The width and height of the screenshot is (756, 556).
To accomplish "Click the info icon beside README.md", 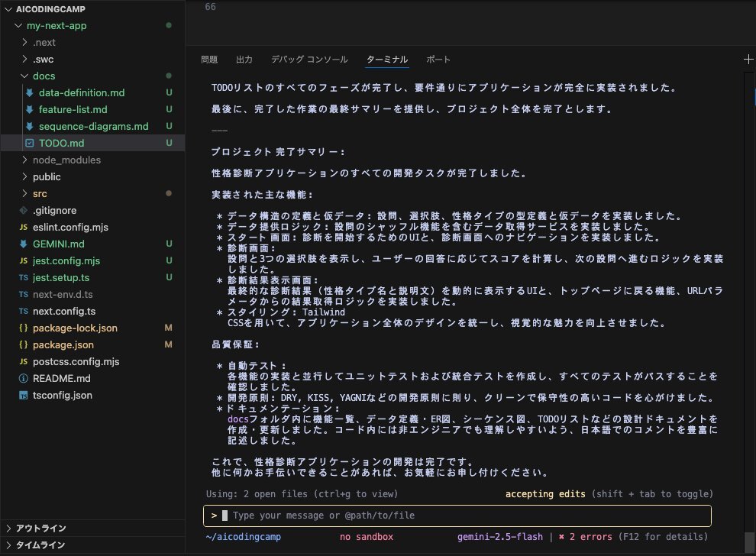I will [24, 378].
